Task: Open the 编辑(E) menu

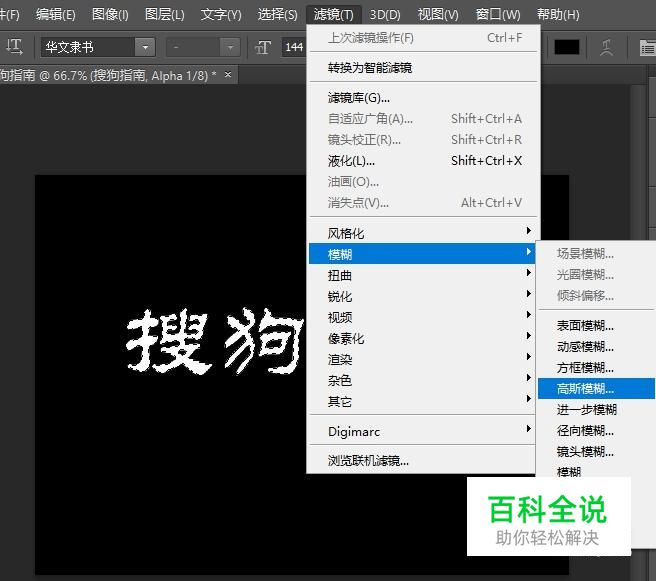Action: (x=56, y=15)
